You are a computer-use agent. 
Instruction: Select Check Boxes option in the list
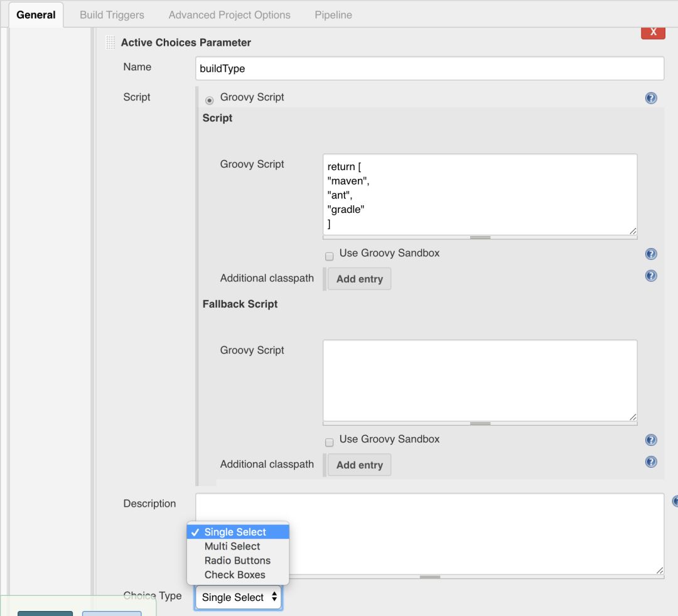point(235,575)
